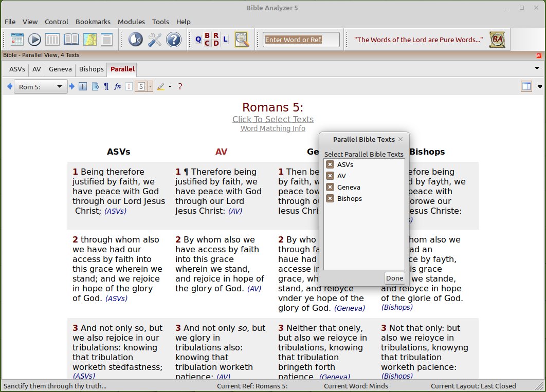Click the 'Click To Select Texts' link

(x=273, y=119)
